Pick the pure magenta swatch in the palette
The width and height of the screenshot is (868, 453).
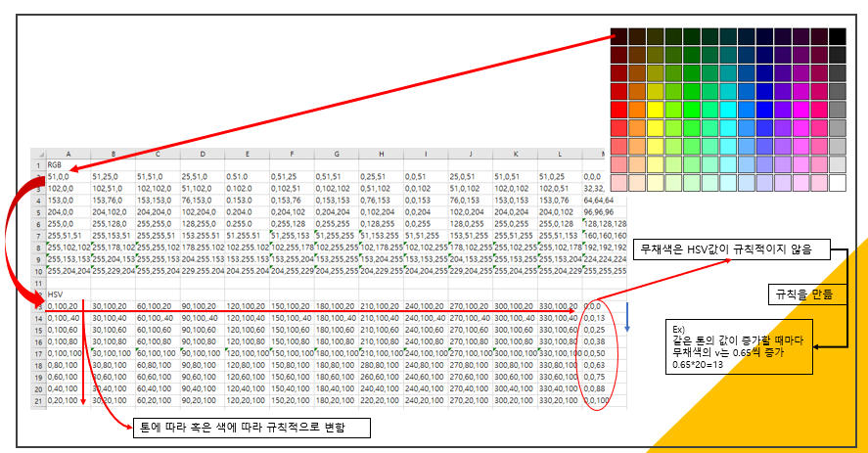(x=801, y=110)
